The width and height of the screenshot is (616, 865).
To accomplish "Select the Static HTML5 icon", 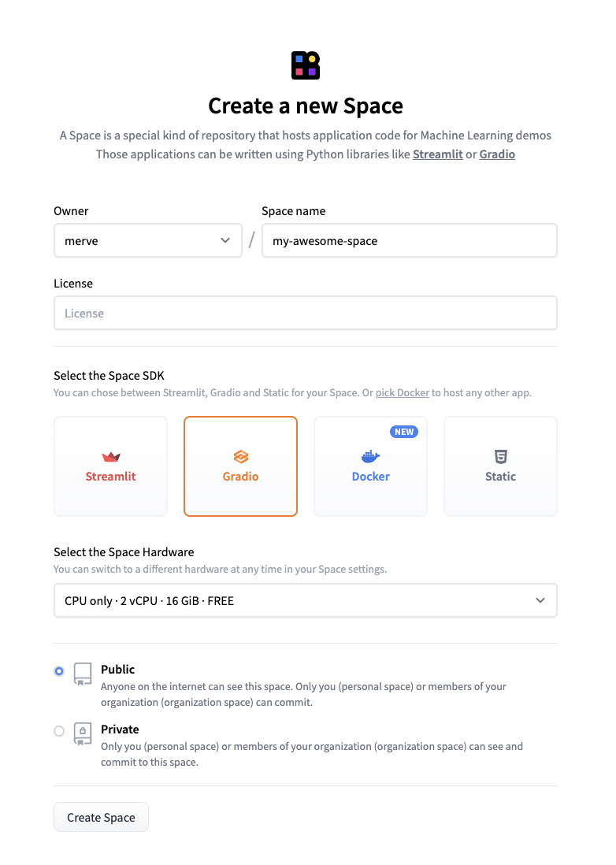I will pyautogui.click(x=500, y=456).
